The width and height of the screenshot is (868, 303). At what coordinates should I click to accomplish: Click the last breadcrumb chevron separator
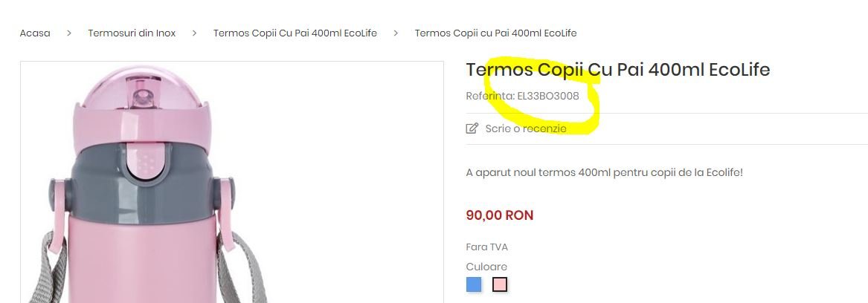(x=396, y=33)
